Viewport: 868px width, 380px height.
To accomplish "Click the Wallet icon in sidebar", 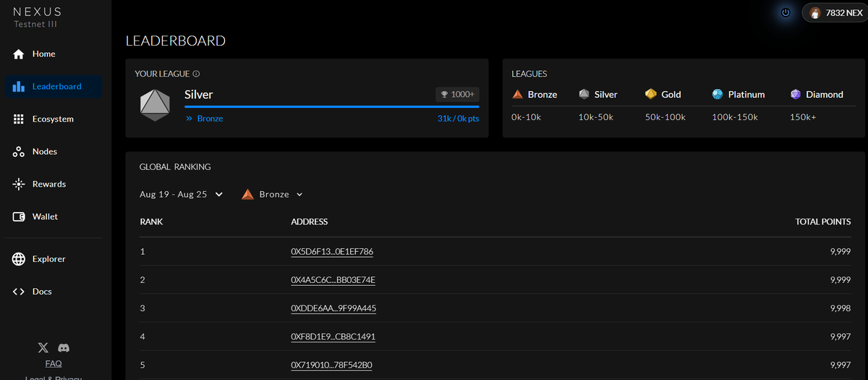I will pos(19,217).
